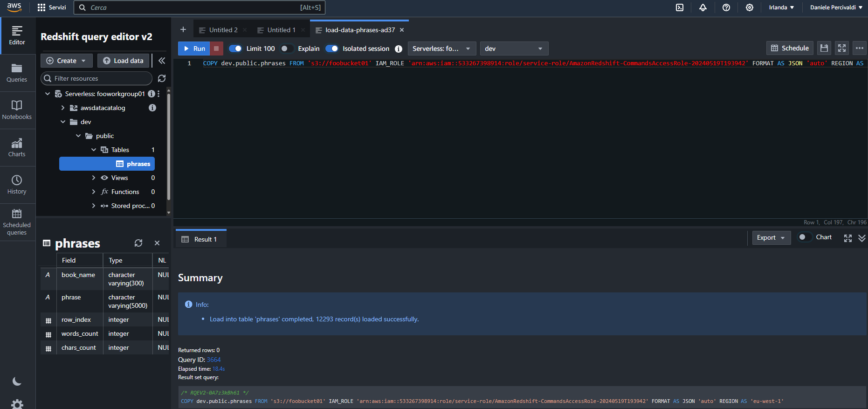Focus the Filter resources field
The image size is (868, 409).
pyautogui.click(x=96, y=78)
